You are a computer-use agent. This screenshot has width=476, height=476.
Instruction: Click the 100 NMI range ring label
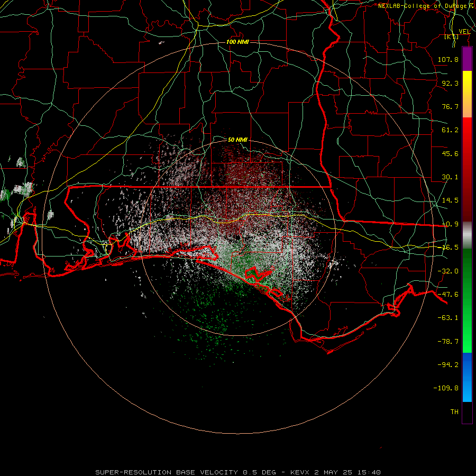click(237, 42)
